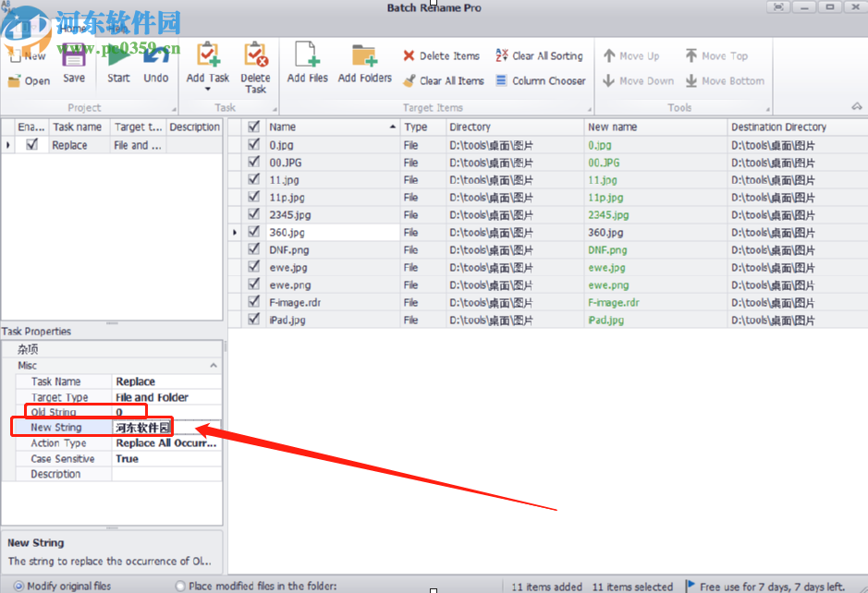868x593 pixels.
Task: Click the 11 items selected status text
Action: click(632, 587)
